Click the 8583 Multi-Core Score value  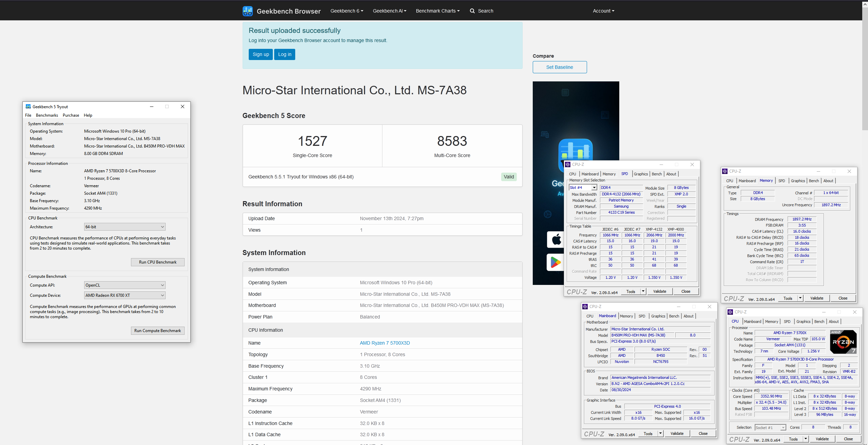pos(452,141)
